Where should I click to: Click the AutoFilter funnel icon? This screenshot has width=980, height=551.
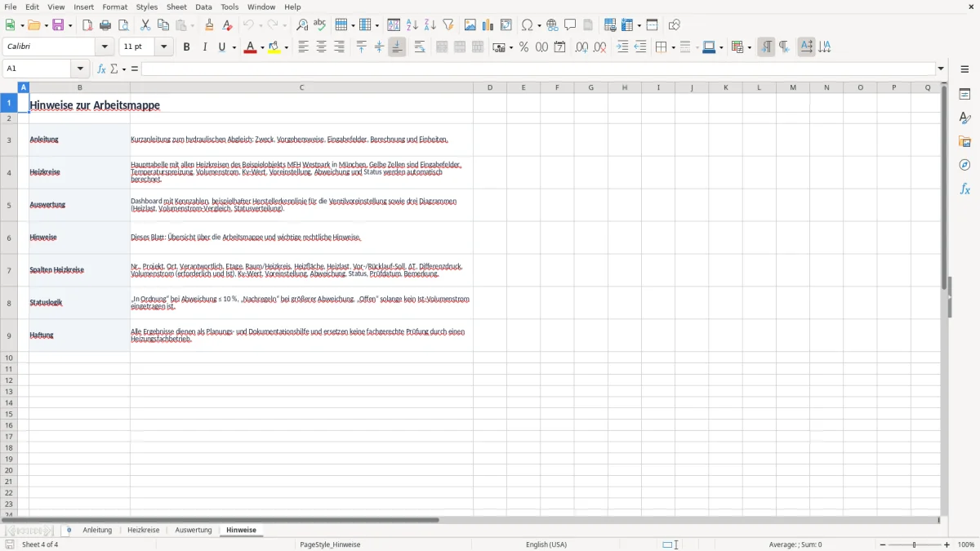(448, 25)
